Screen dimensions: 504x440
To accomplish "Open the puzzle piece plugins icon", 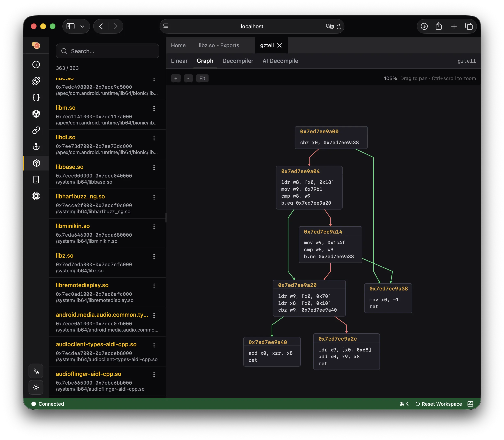I will tap(36, 81).
